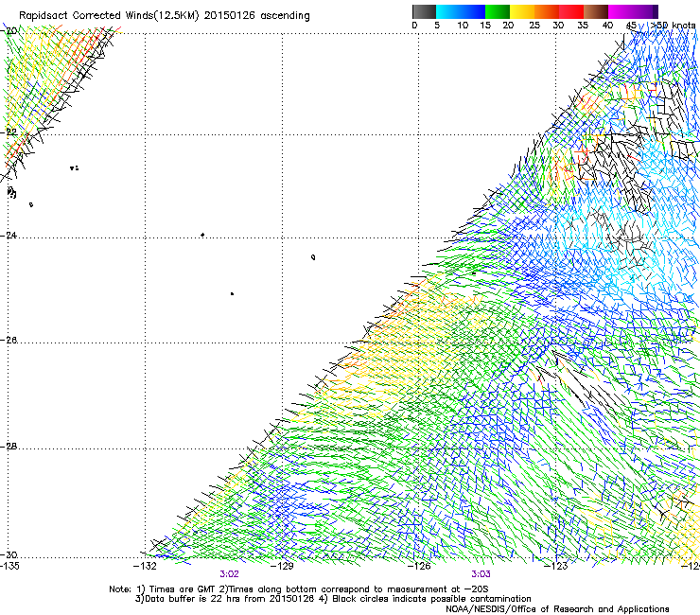Click the NOAA/NESDIS credit text

point(557,609)
